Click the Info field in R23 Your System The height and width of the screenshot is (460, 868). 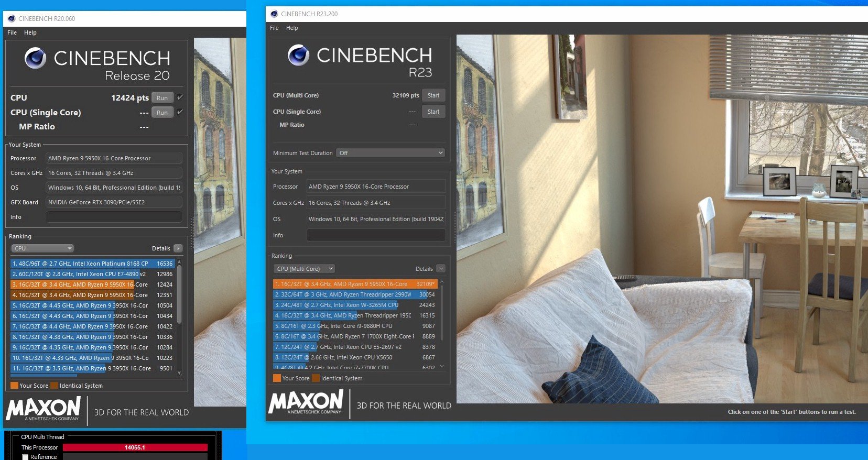[x=376, y=235]
